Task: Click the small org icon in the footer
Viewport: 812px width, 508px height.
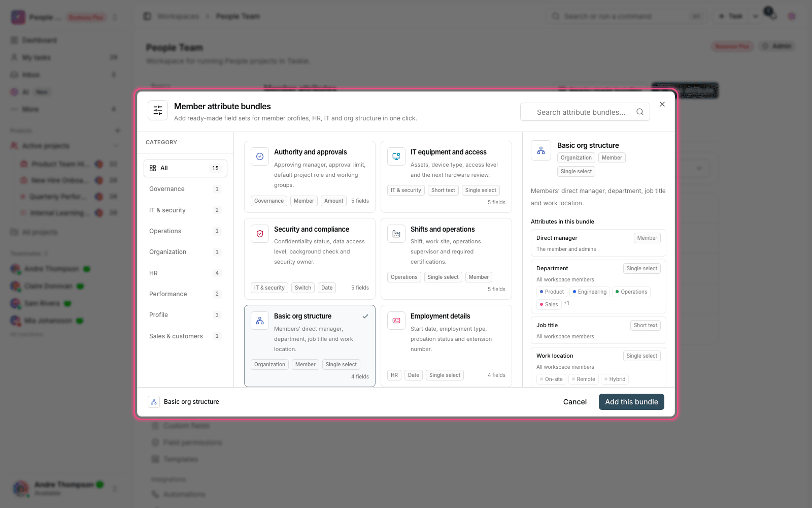Action: 154,402
